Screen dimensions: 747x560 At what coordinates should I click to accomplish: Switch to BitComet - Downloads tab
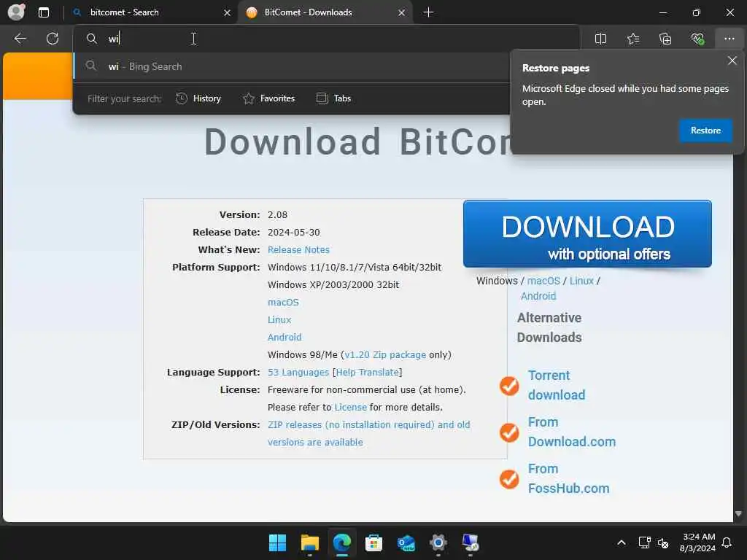(x=308, y=12)
